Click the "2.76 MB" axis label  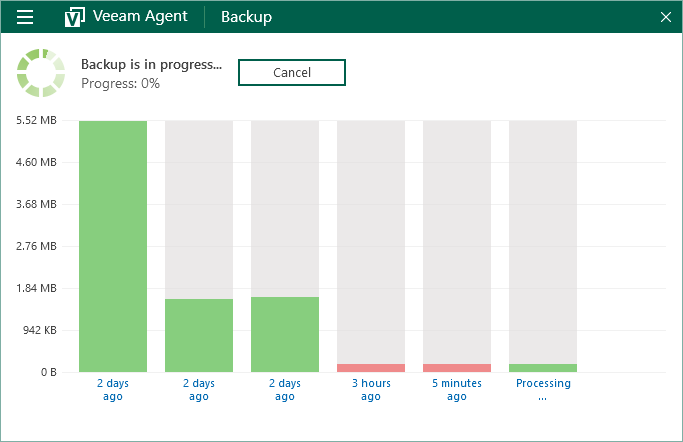coord(37,246)
